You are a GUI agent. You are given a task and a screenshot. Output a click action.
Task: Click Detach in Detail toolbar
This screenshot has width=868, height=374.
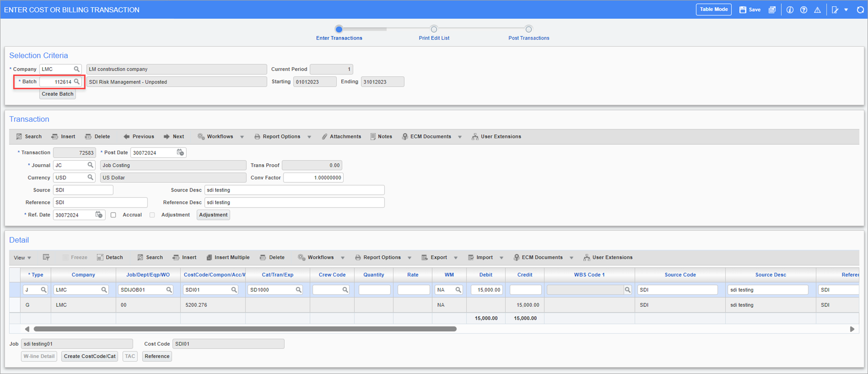110,257
